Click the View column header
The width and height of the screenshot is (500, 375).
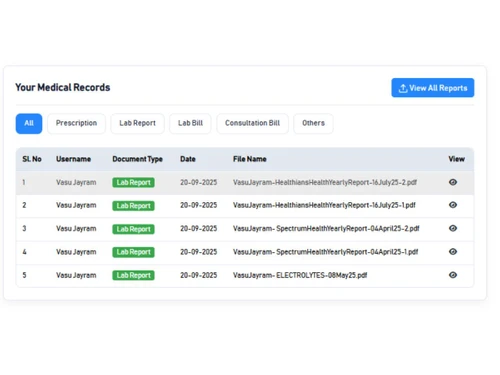tap(456, 159)
